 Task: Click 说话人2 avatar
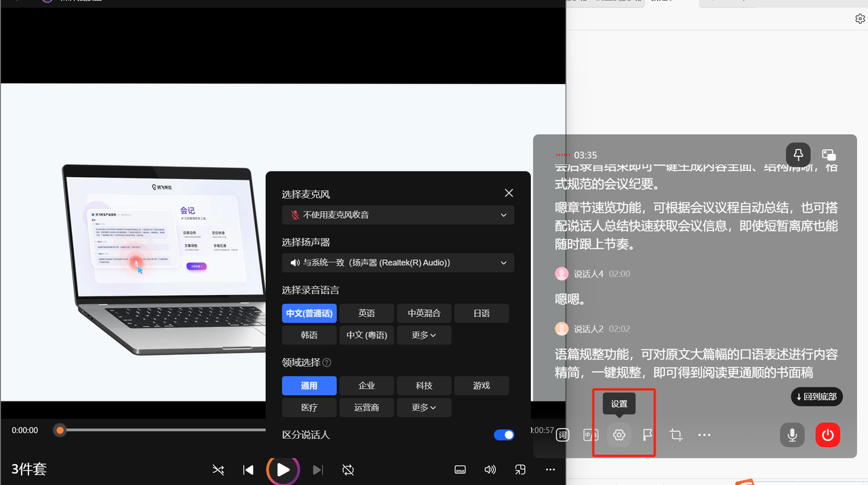pos(561,329)
